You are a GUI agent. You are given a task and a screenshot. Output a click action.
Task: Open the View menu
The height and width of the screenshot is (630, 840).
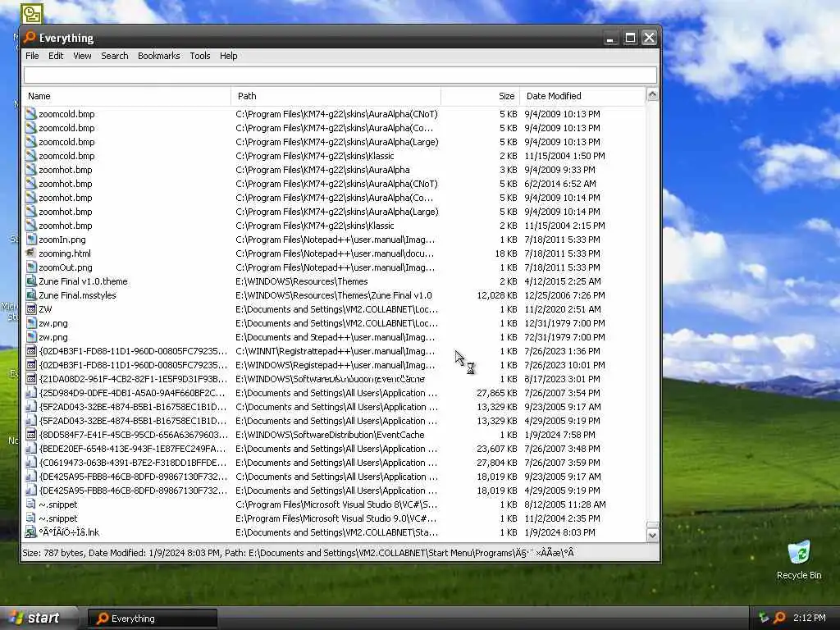click(82, 56)
